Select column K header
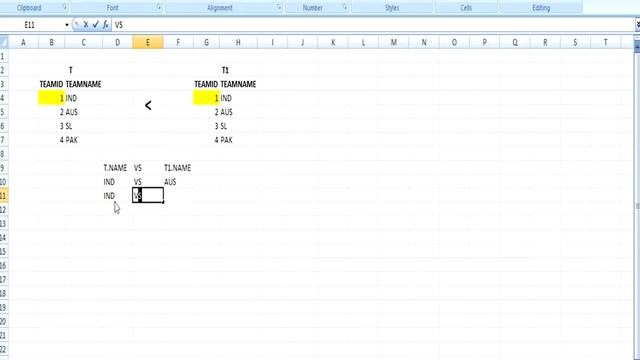 point(333,42)
